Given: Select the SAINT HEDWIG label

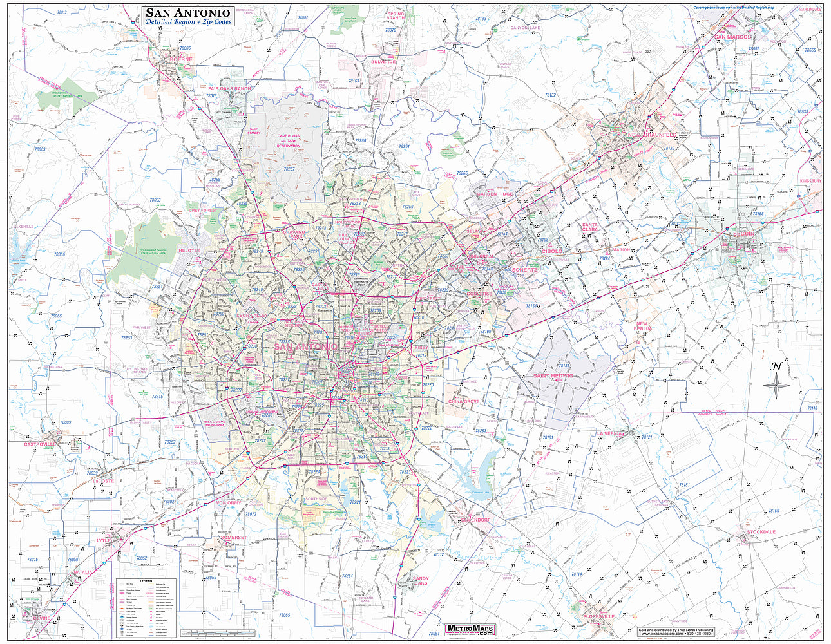Looking at the screenshot, I should click(553, 375).
